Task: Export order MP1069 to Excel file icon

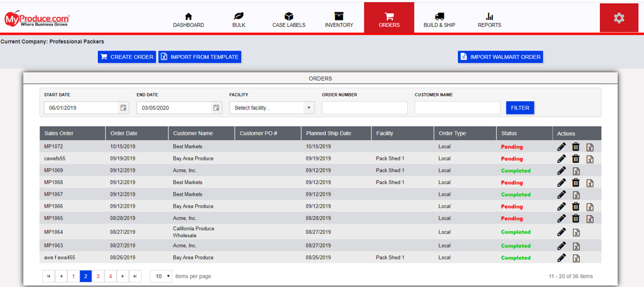Action: pos(576,171)
